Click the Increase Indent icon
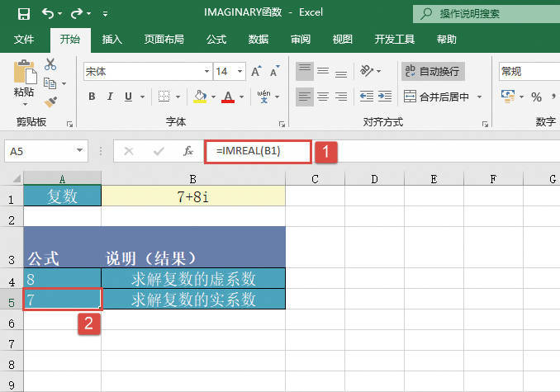 tap(386, 97)
